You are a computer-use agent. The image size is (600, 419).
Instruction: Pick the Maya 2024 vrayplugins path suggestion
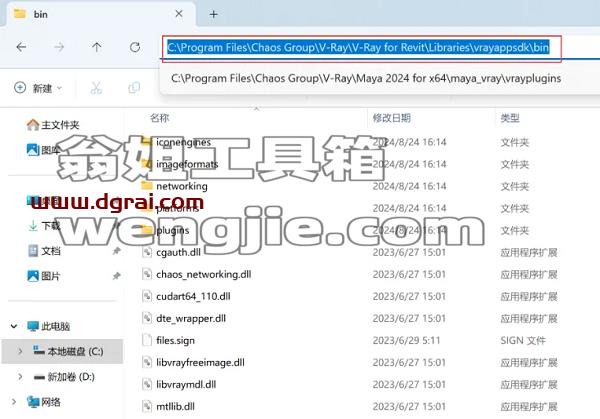click(366, 78)
